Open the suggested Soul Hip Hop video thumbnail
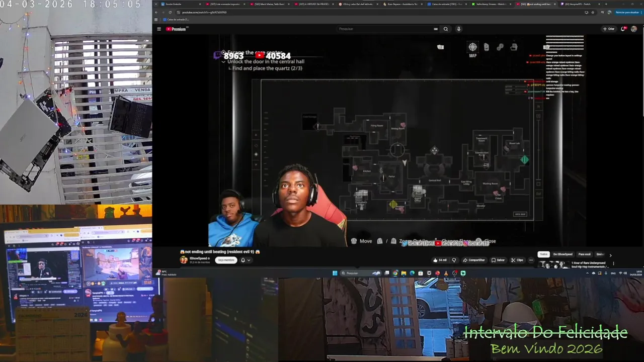The width and height of the screenshot is (644, 362). point(554,264)
